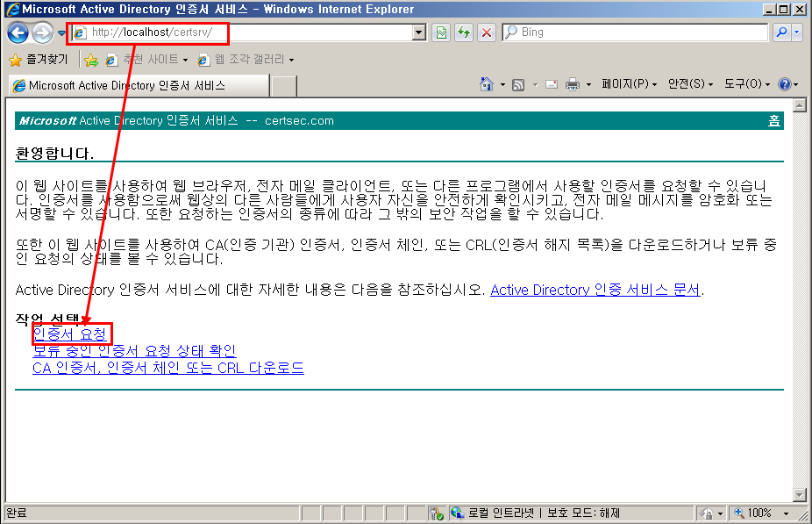Minimize the Internet Explorer window

click(x=770, y=10)
